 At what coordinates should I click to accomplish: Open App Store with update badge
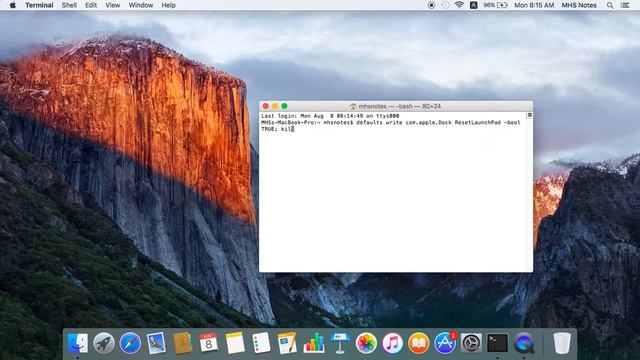coord(445,343)
